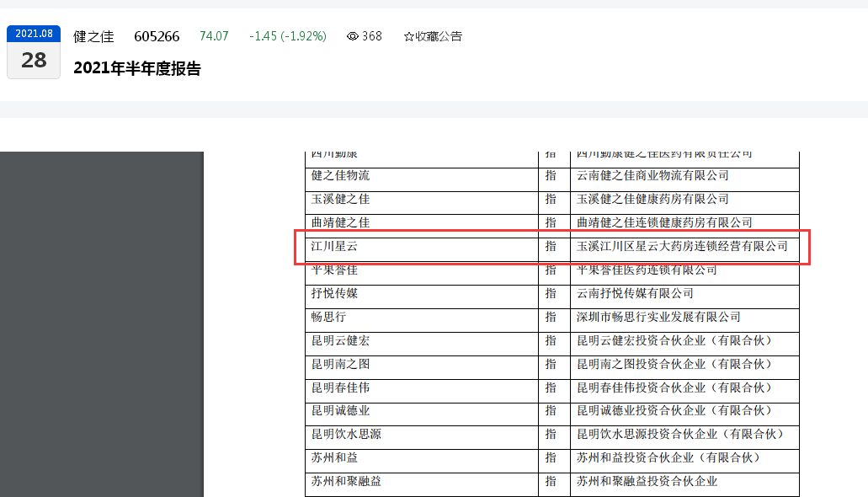Viewport: 868px width, 497px height.
Task: Click the 收藏公告 label
Action: [439, 36]
